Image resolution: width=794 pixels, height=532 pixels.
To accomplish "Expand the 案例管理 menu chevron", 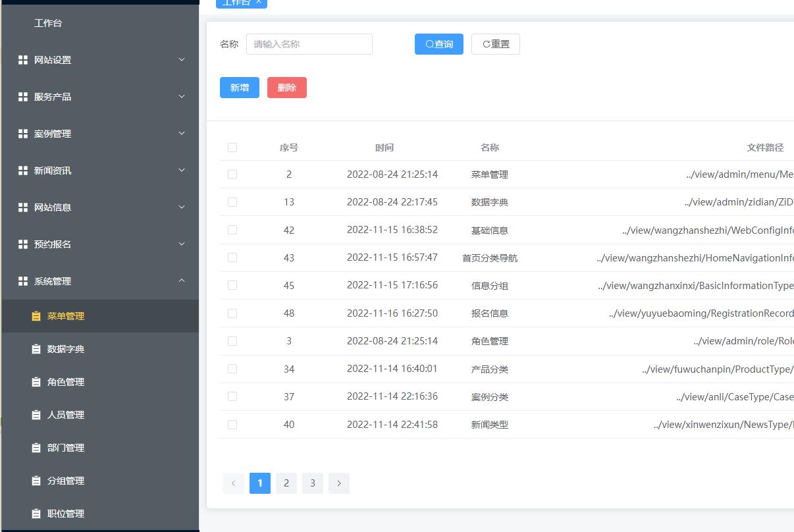I will click(182, 134).
